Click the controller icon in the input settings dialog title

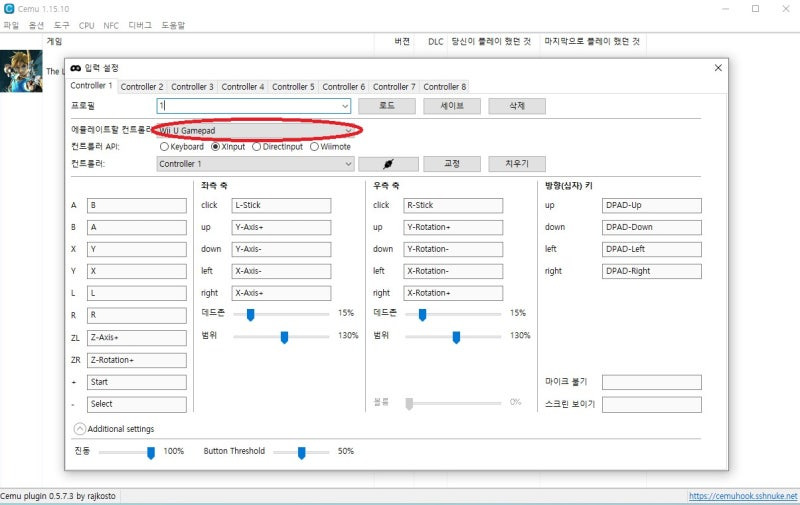[x=76, y=68]
